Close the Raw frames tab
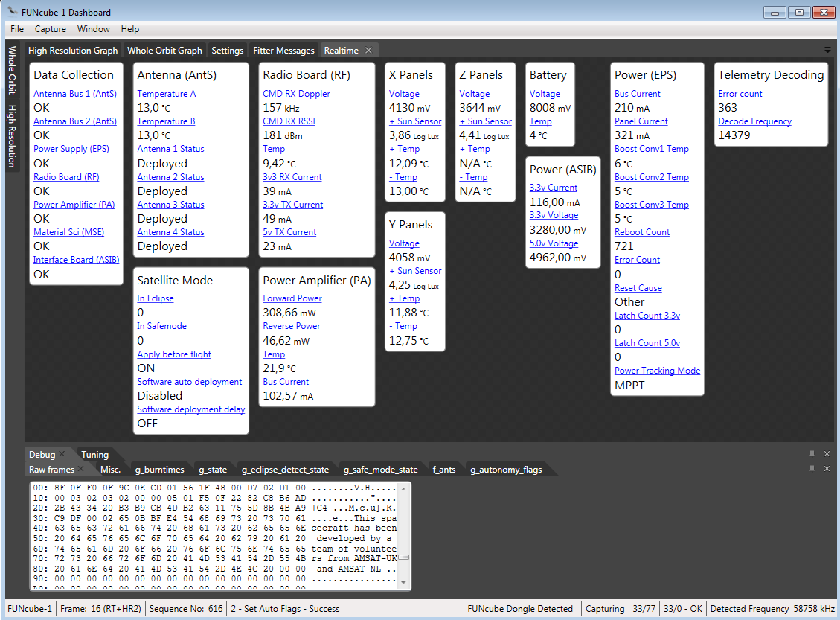 click(81, 469)
